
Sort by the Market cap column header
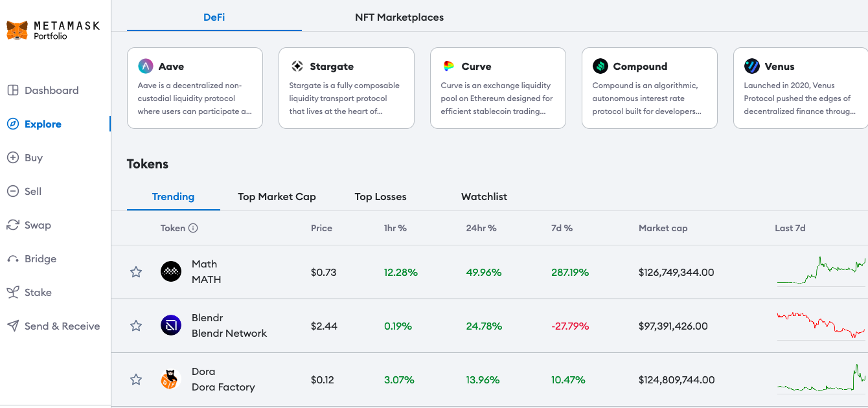pyautogui.click(x=663, y=228)
